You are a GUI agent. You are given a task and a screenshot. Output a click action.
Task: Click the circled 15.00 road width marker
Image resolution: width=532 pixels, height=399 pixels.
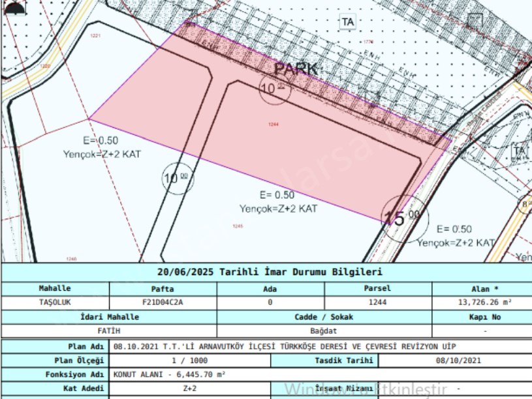click(405, 217)
